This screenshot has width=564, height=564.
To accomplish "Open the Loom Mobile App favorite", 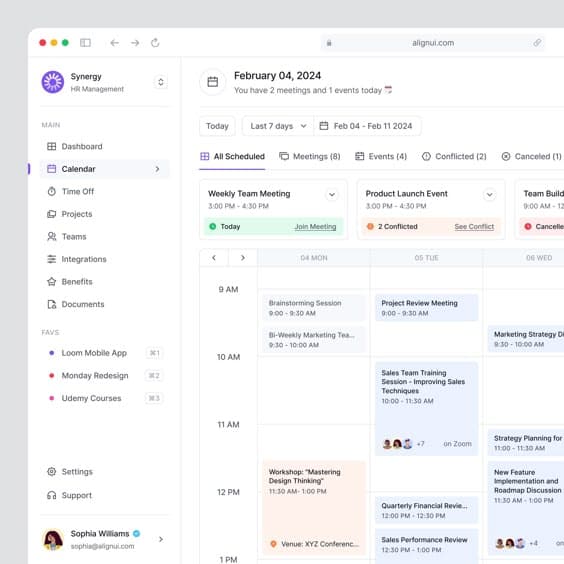I will [104, 353].
